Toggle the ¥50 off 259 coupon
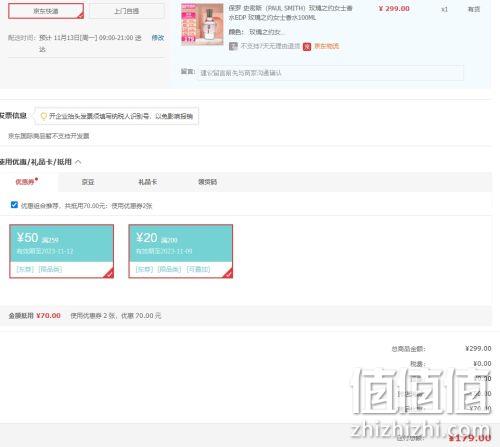This screenshot has height=447, width=500. [x=62, y=251]
